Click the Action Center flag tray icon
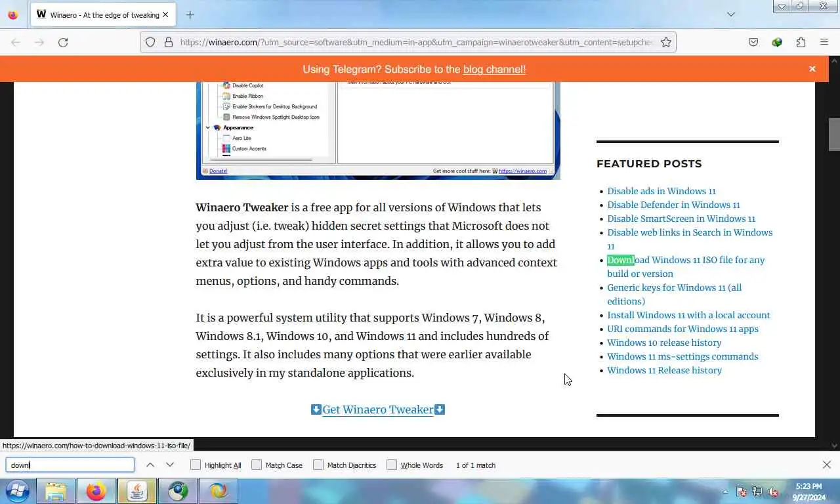The width and height of the screenshot is (840, 504). pos(742,492)
